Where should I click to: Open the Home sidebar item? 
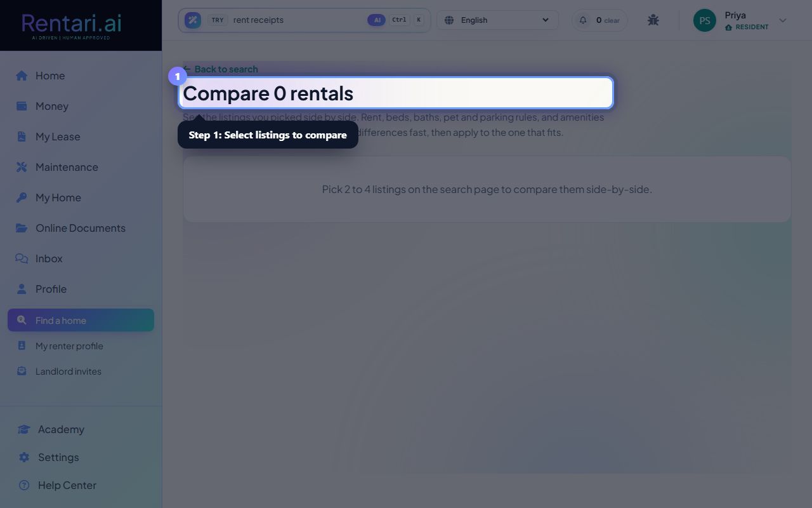pyautogui.click(x=81, y=76)
